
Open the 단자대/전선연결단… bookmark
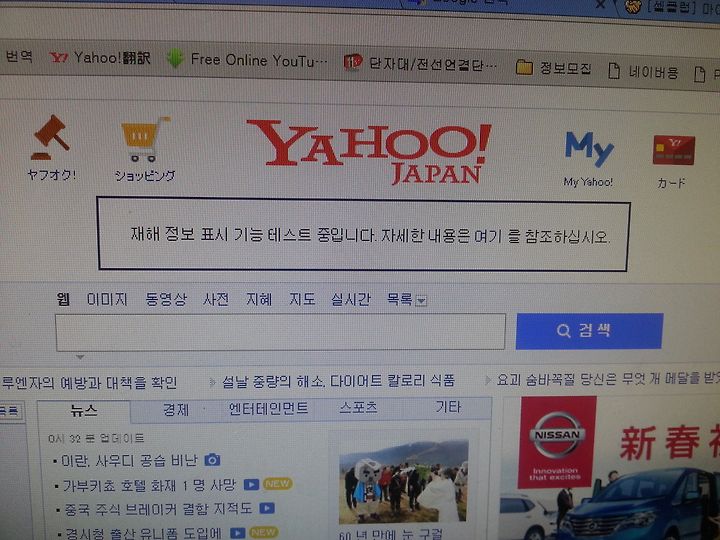click(421, 64)
